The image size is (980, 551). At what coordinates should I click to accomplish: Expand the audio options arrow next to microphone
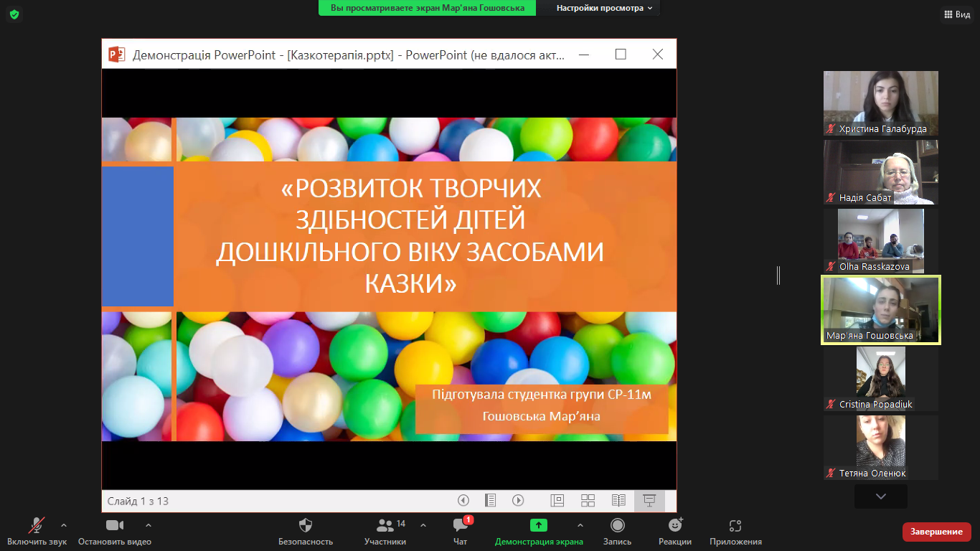coord(64,524)
